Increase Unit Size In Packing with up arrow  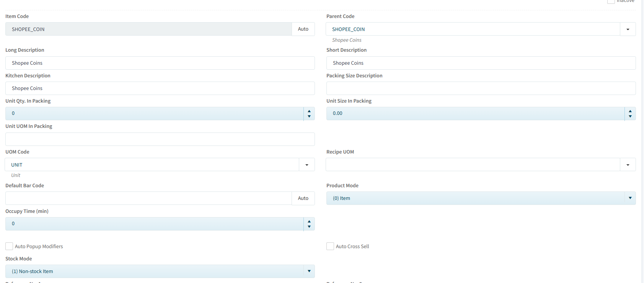pos(630,111)
